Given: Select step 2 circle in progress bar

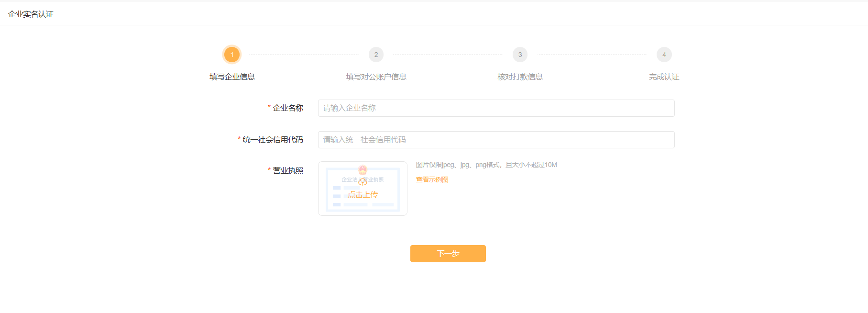Looking at the screenshot, I should coord(376,55).
